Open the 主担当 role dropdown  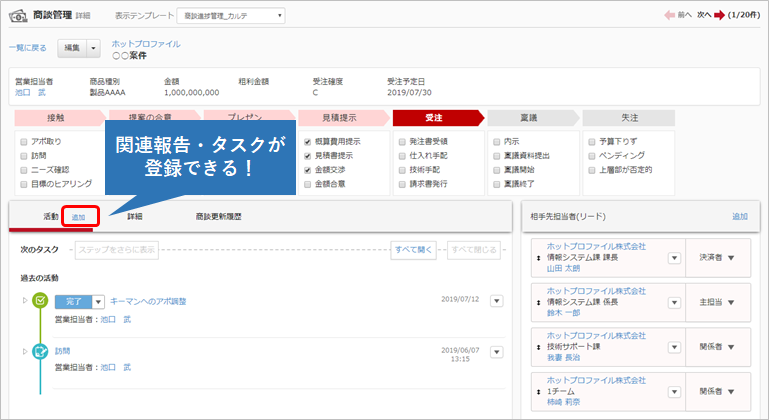[x=717, y=302]
